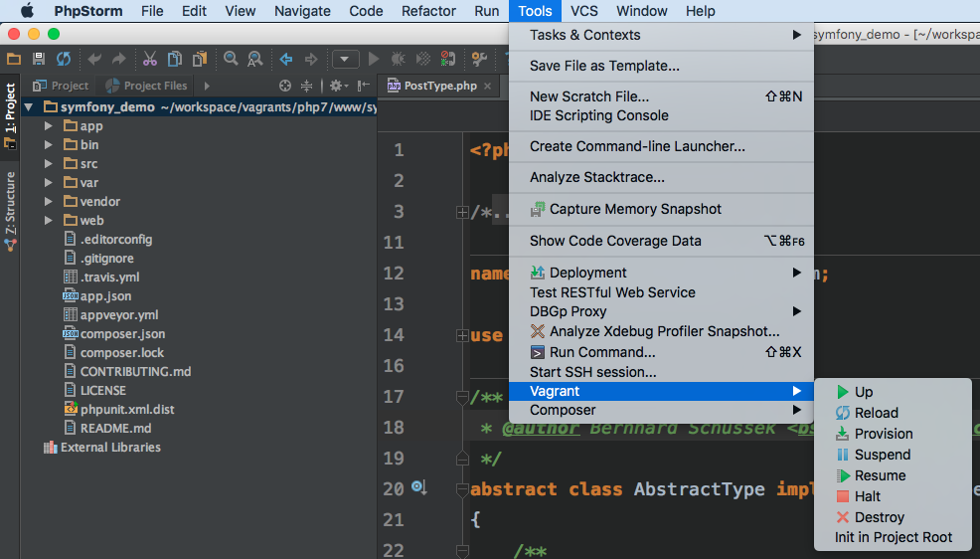Open the run configuration dropdown
Screen dimensions: 980x559
coord(345,60)
